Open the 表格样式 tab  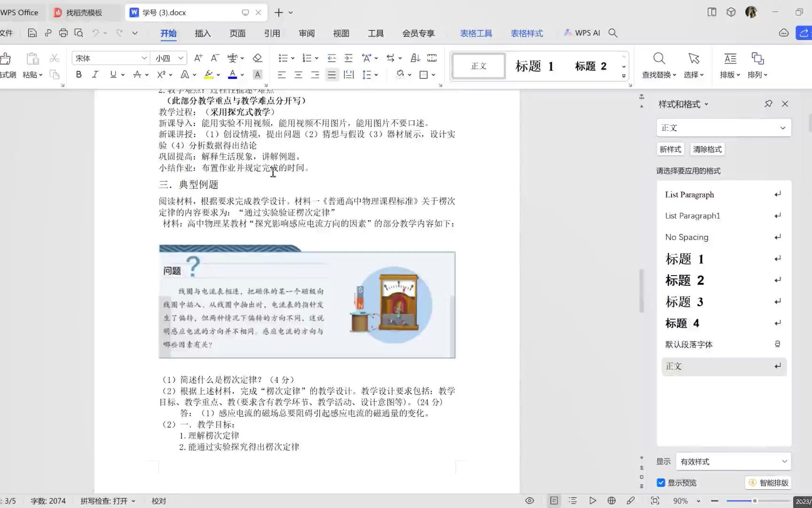[x=527, y=33]
